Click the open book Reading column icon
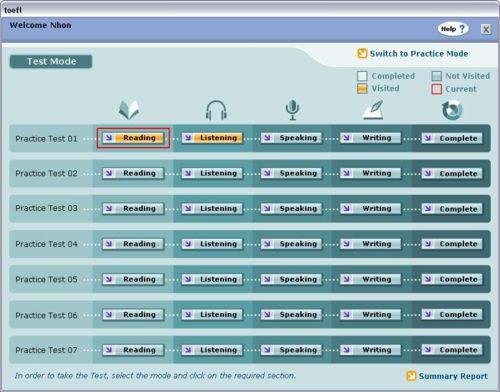The image size is (500, 392). pos(129,110)
